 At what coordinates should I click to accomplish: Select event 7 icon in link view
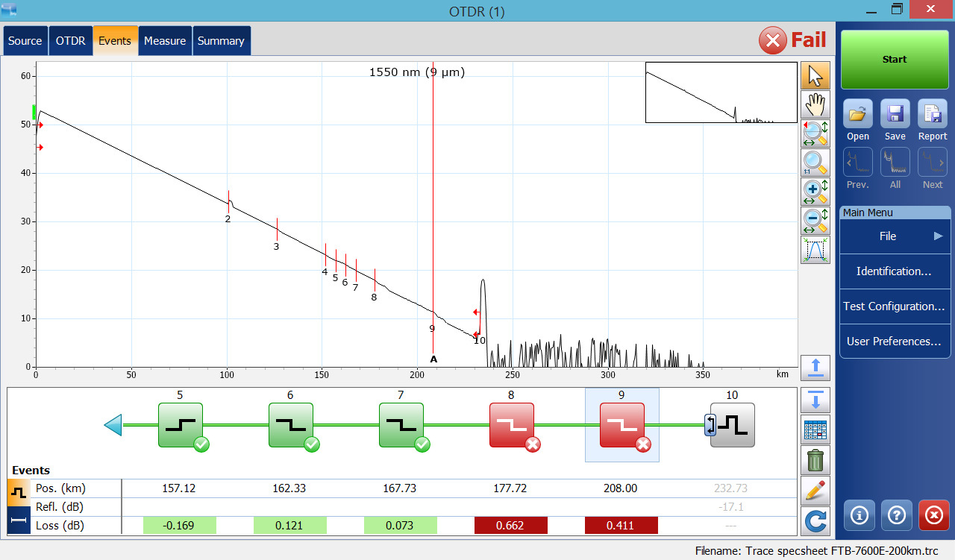click(401, 425)
